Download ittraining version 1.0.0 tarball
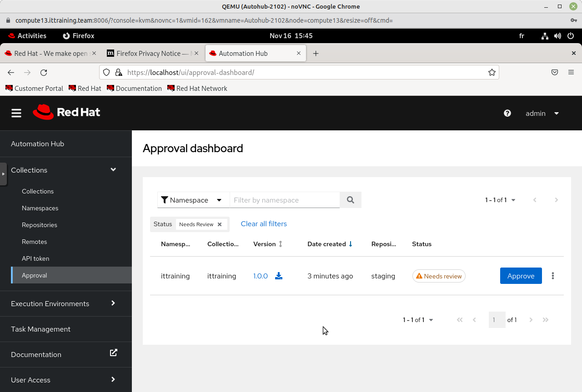This screenshot has width=582, height=392. (x=279, y=276)
